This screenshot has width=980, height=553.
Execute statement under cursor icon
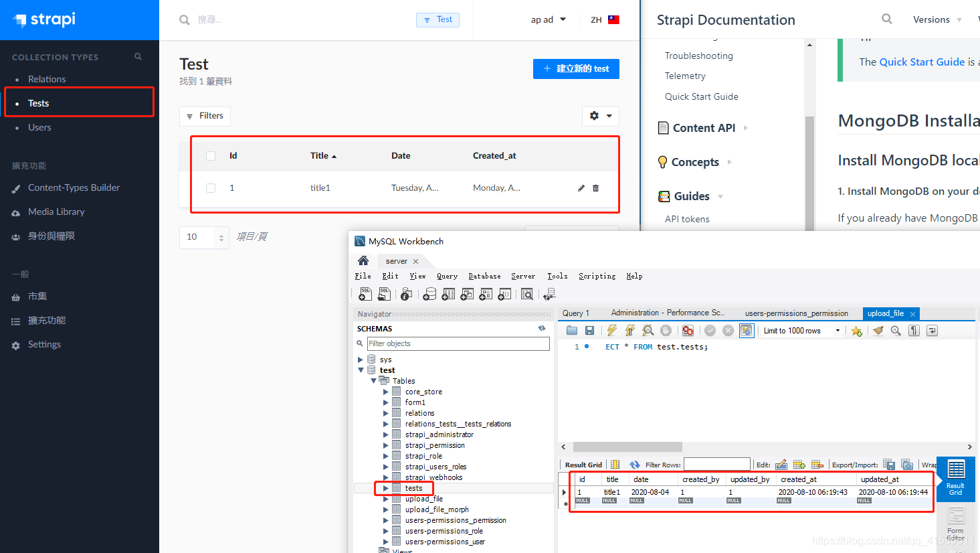tap(630, 330)
